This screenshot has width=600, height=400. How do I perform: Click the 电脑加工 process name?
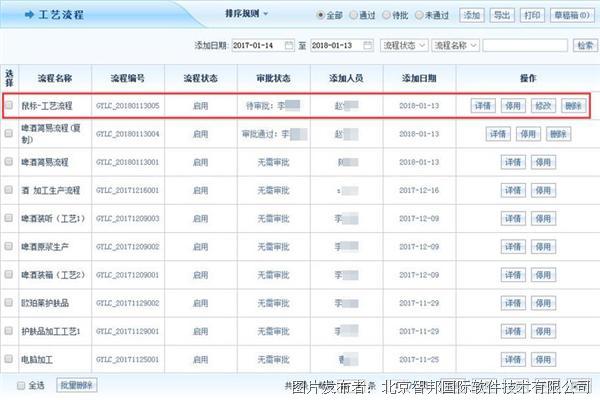coord(37,359)
